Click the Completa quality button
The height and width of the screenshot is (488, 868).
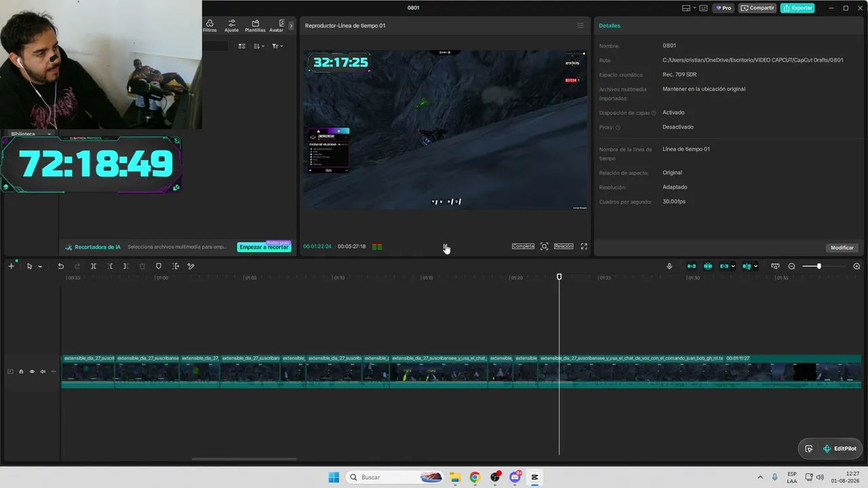(523, 247)
